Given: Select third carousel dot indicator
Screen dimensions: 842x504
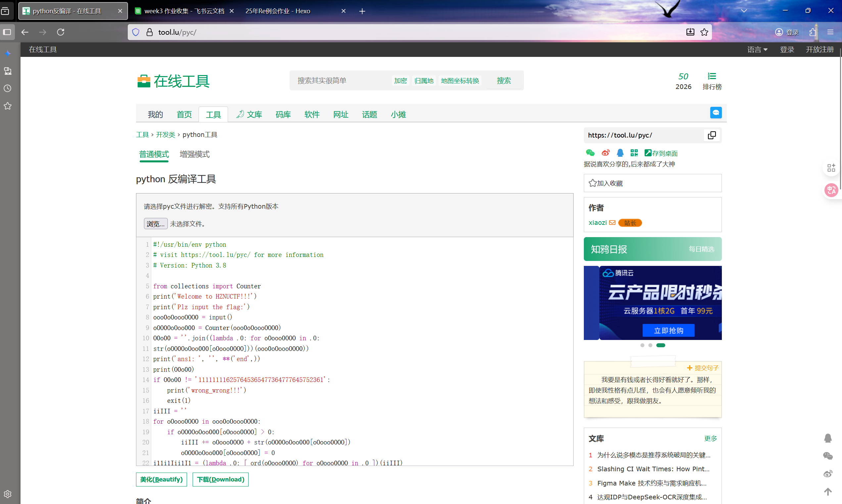Looking at the screenshot, I should (x=661, y=345).
